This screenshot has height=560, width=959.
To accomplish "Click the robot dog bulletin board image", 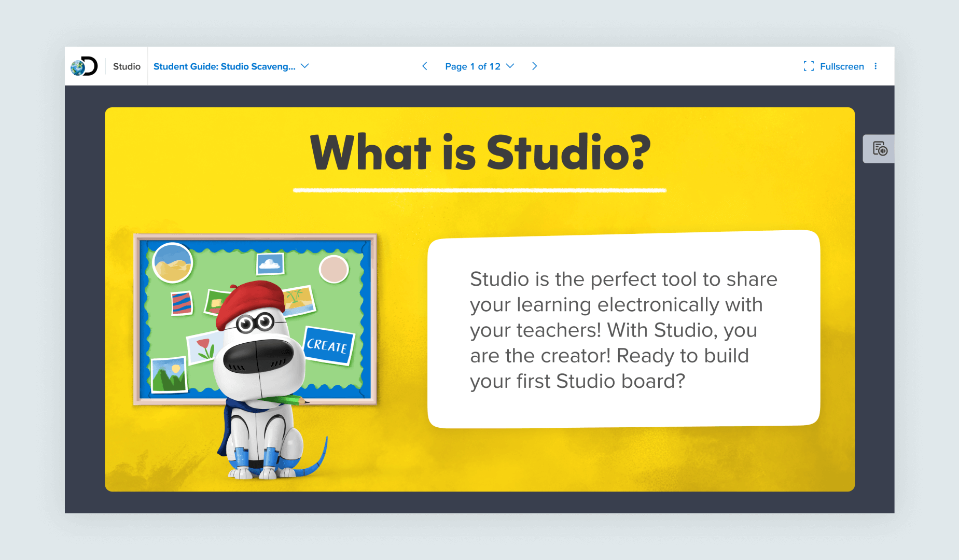I will tap(255, 356).
